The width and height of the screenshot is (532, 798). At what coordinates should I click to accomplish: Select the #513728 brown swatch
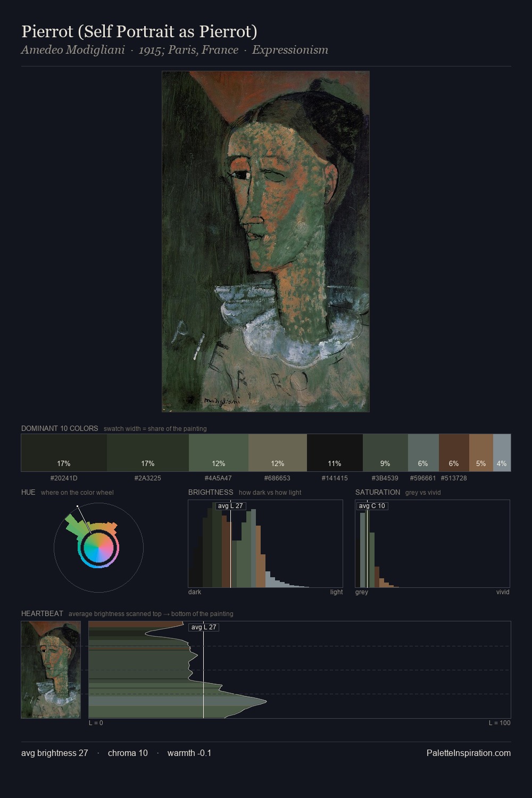tap(454, 453)
